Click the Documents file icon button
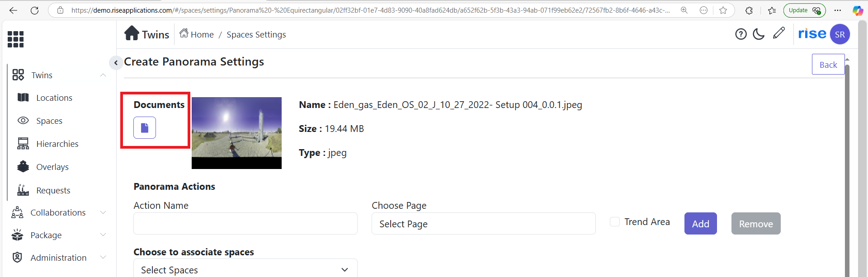 click(145, 127)
